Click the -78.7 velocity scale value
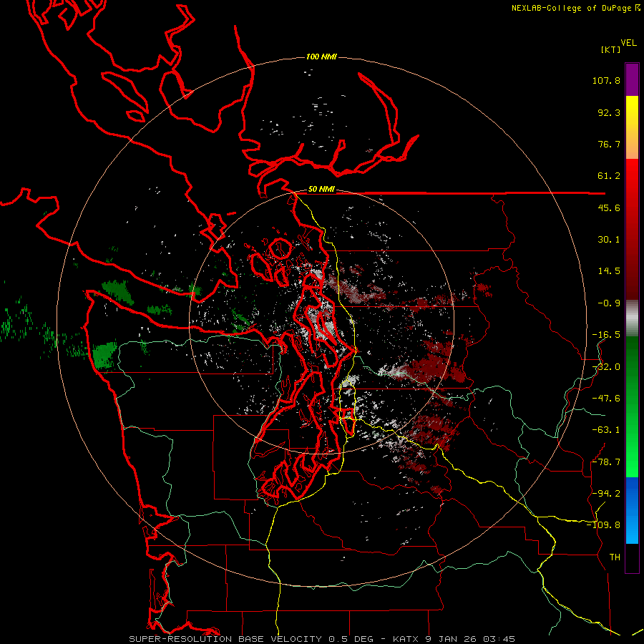The height and width of the screenshot is (644, 644). pyautogui.click(x=606, y=462)
